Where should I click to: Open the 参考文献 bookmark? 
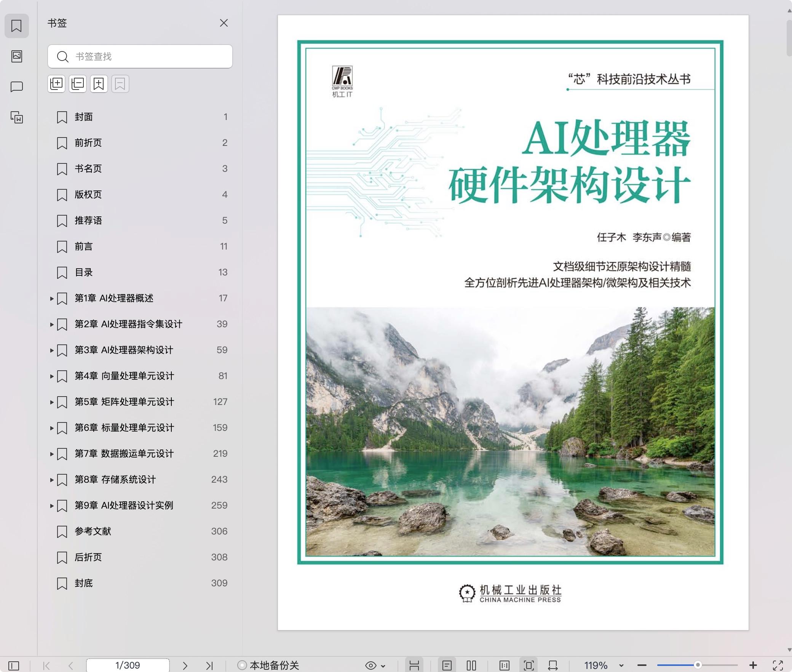pyautogui.click(x=93, y=531)
